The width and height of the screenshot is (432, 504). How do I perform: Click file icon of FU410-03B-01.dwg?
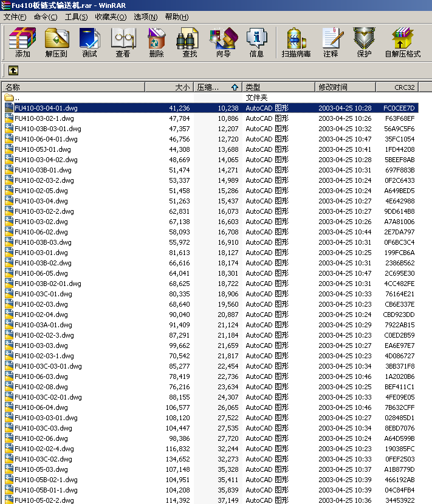point(9,169)
